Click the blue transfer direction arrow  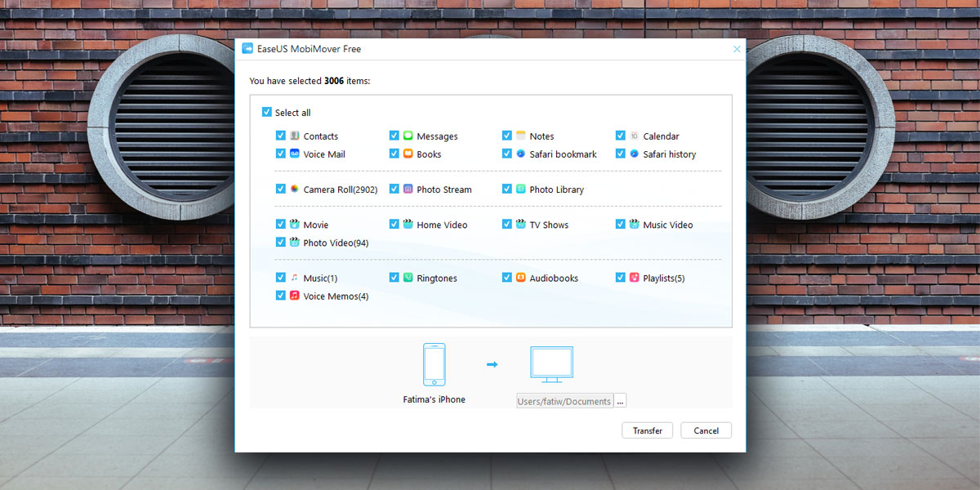(x=492, y=364)
